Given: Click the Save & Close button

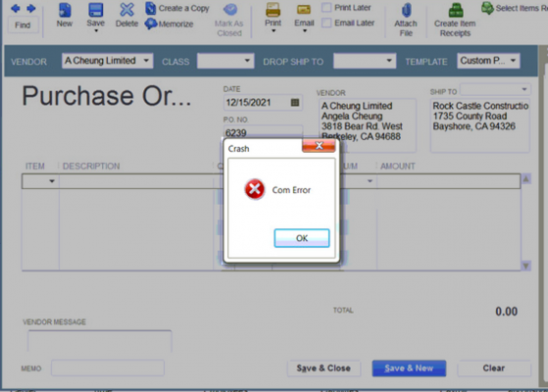Looking at the screenshot, I should click(324, 368).
